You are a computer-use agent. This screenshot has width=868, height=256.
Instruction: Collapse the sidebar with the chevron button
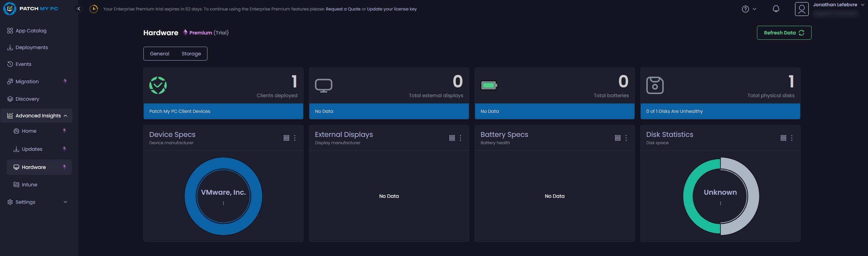tap(79, 9)
